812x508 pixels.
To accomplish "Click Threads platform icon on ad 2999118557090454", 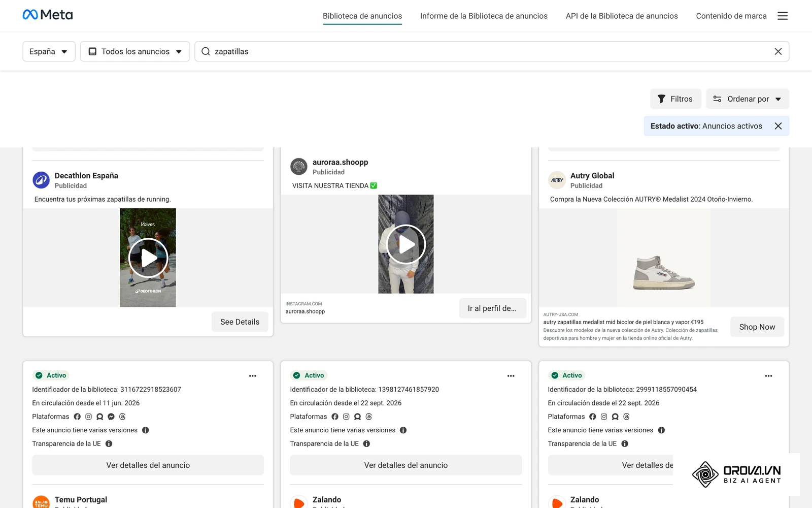I will (626, 417).
